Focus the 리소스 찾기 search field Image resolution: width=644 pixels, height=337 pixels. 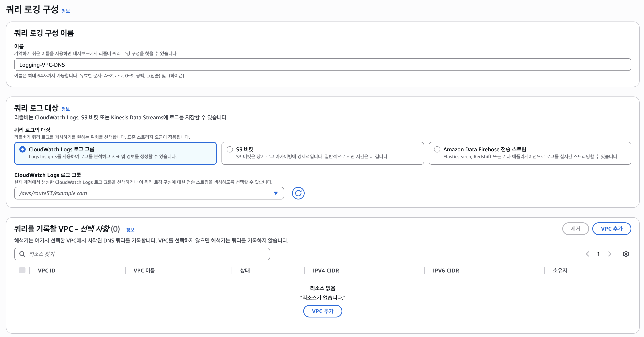(147, 254)
